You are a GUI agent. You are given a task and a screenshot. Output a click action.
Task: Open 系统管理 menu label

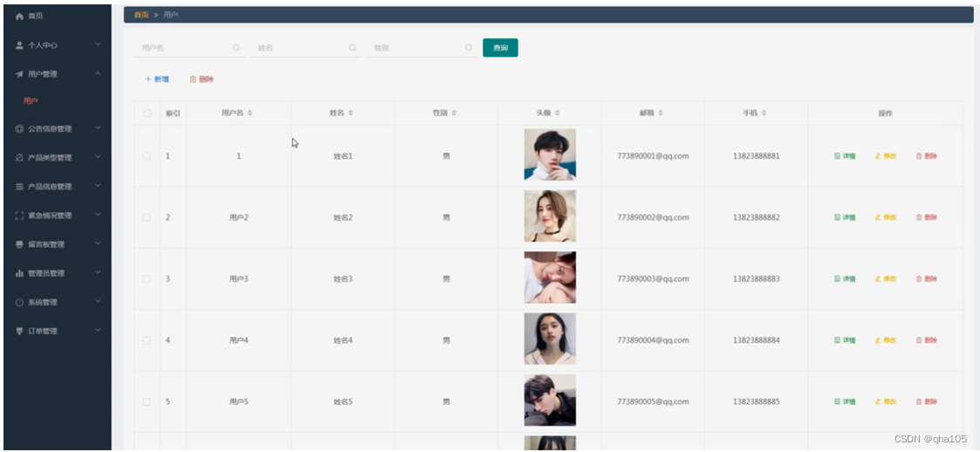click(43, 303)
